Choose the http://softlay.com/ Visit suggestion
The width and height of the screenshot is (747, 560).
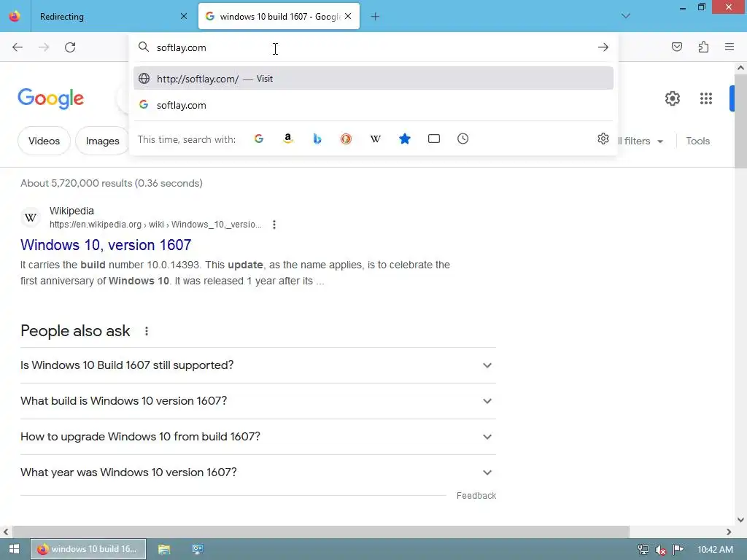373,79
